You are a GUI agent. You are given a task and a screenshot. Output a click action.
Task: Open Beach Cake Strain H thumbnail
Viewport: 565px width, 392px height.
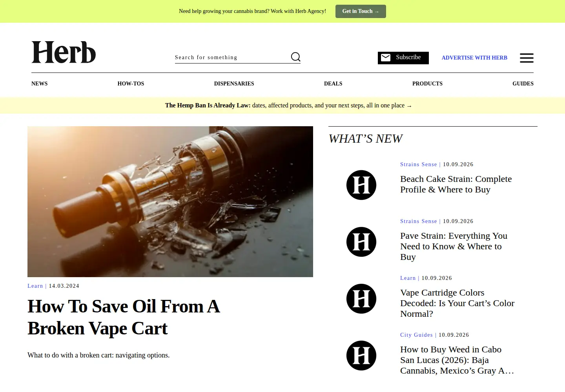pyautogui.click(x=361, y=185)
